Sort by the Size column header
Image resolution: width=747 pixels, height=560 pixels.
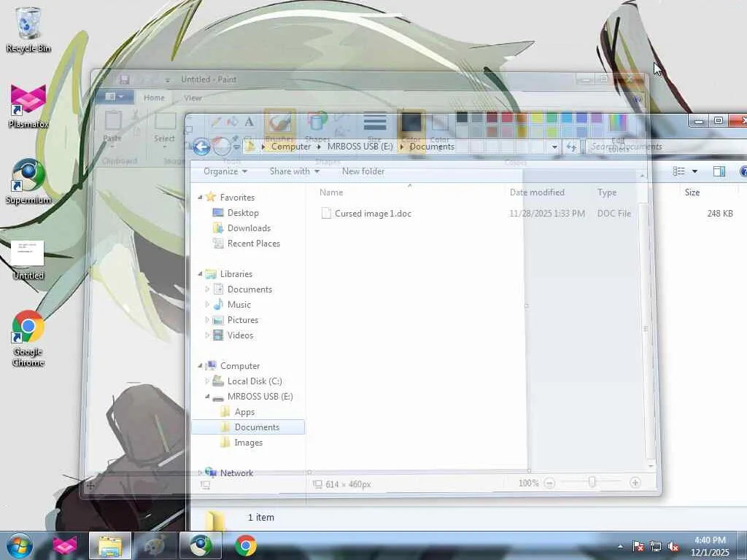coord(692,192)
